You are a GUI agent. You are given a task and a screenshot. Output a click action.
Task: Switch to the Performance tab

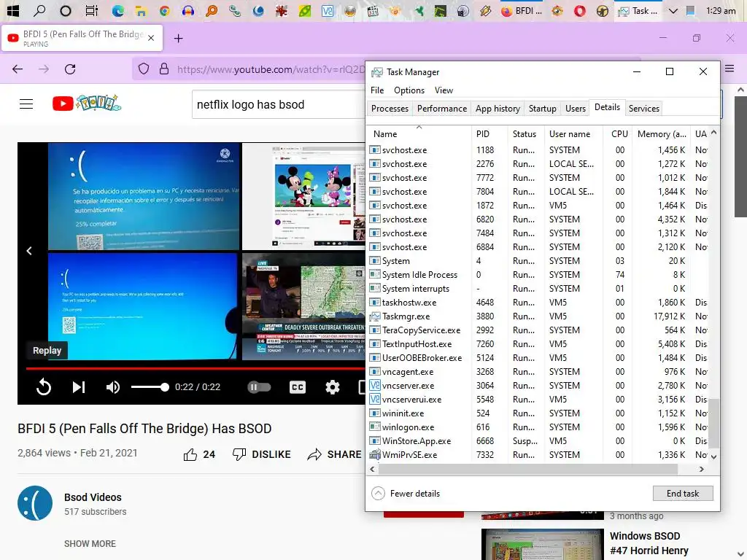pos(441,109)
